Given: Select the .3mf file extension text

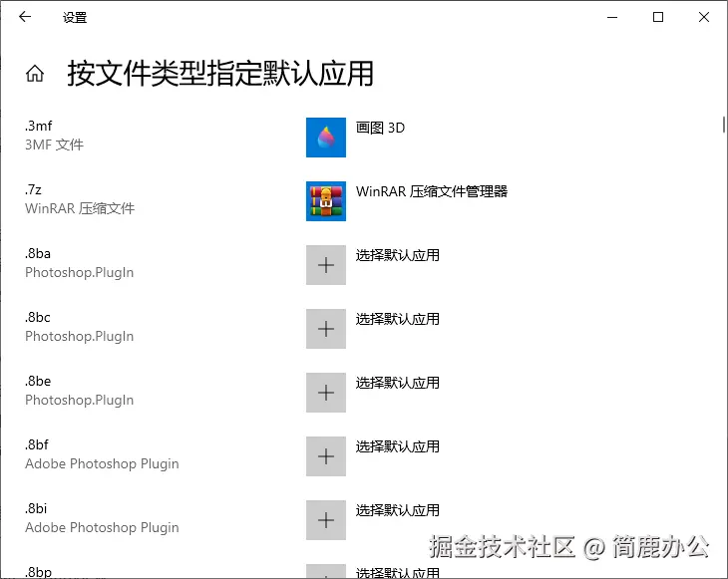Looking at the screenshot, I should click(x=39, y=126).
